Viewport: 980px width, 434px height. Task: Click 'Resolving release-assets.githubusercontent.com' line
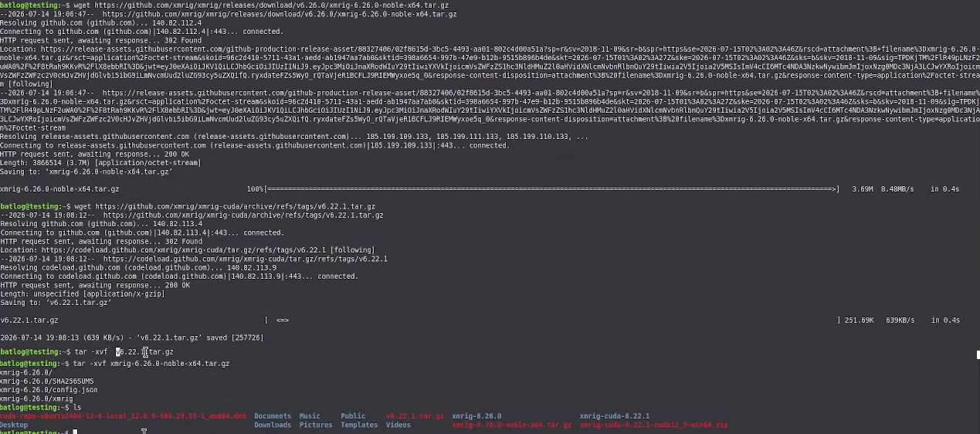point(293,137)
